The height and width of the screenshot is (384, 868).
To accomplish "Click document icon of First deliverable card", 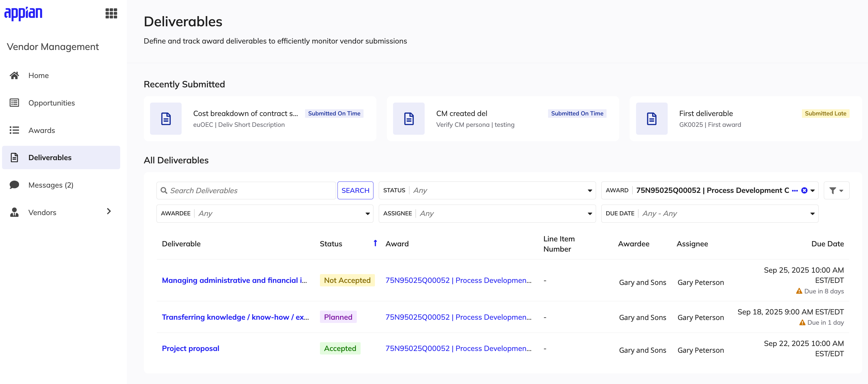I will tap(652, 119).
